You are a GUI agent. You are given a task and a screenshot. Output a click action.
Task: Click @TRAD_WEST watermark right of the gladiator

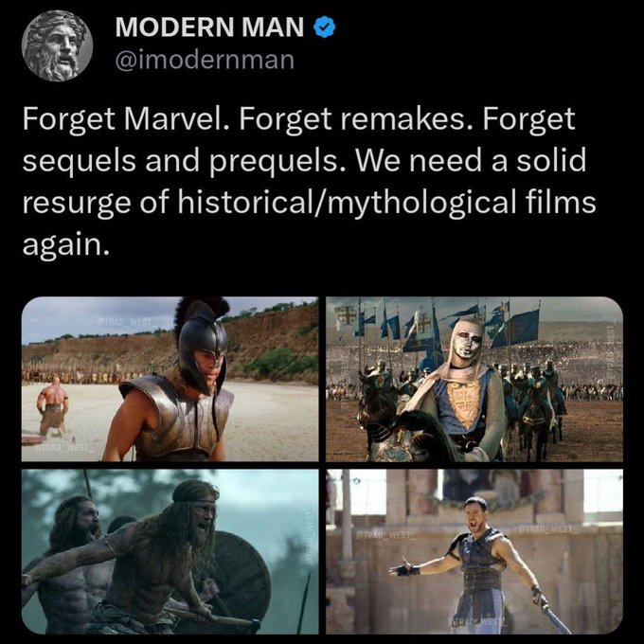[x=548, y=529]
